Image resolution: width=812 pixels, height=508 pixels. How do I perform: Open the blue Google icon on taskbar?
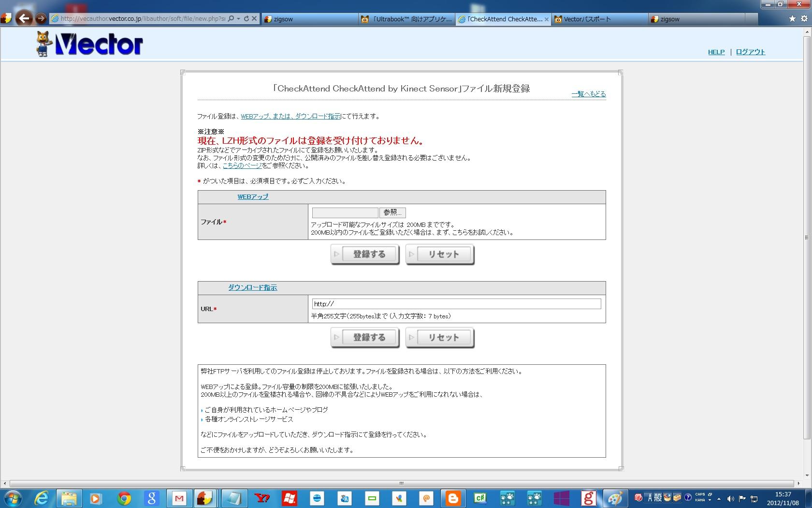pos(152,498)
